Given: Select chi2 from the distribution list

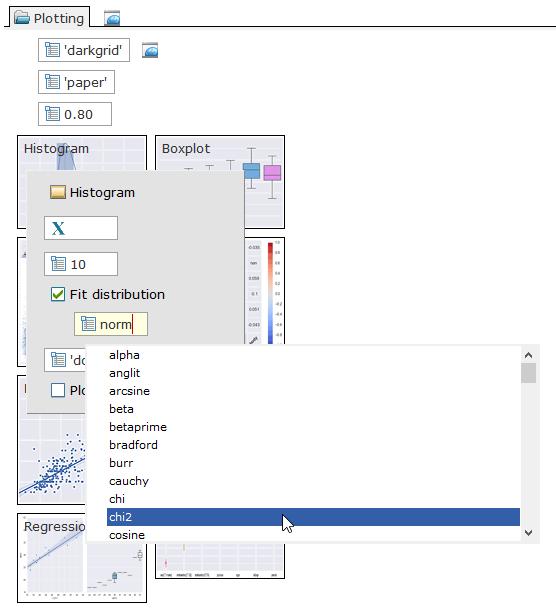Looking at the screenshot, I should [x=313, y=517].
